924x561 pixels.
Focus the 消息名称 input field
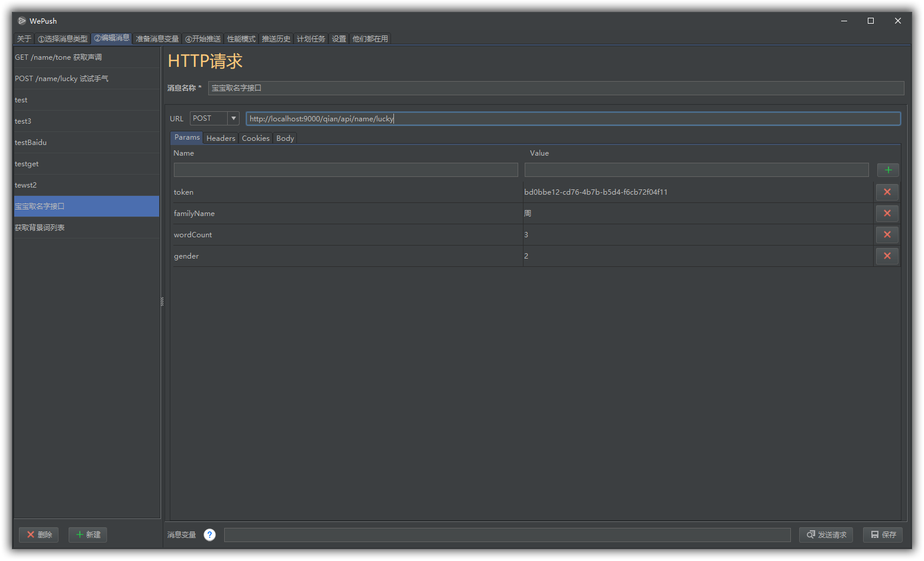coord(556,88)
